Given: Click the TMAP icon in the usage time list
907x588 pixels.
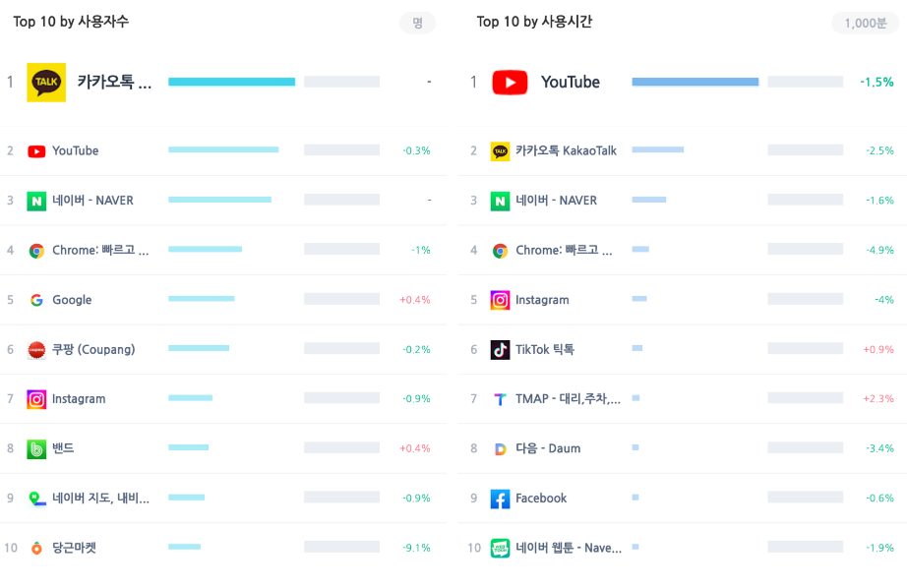Looking at the screenshot, I should (x=501, y=399).
